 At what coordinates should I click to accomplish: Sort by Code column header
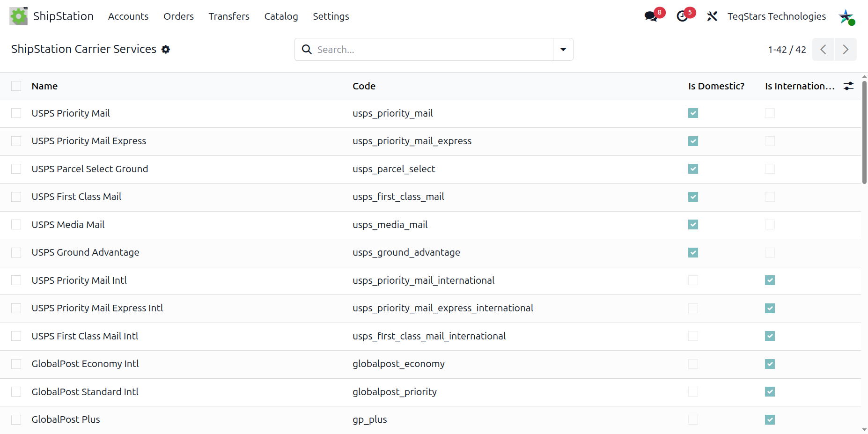point(364,86)
